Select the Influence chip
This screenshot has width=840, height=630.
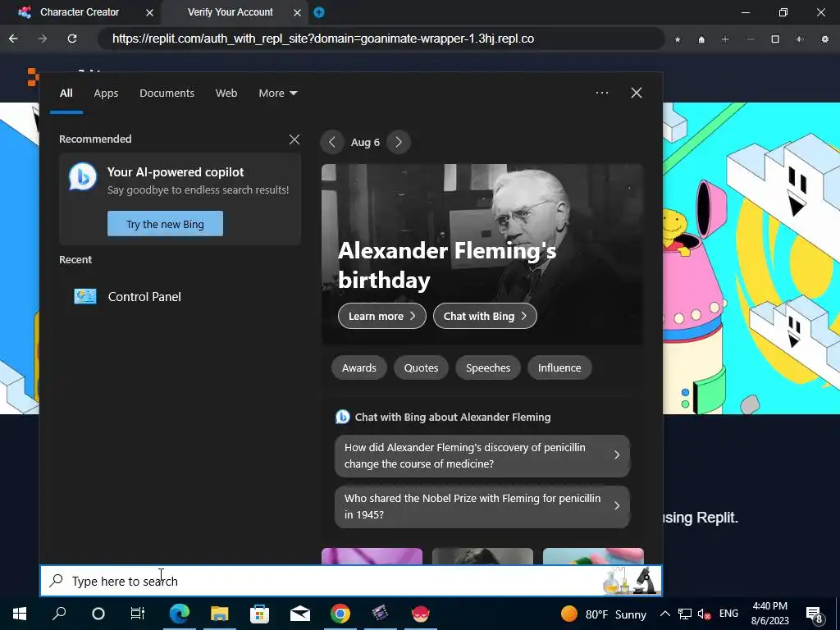559,368
